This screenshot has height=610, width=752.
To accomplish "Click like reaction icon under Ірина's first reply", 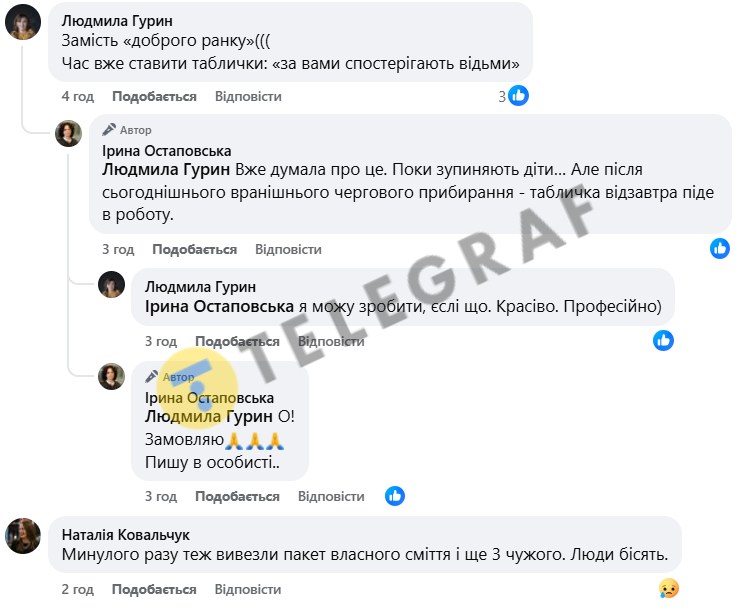I will click(720, 248).
